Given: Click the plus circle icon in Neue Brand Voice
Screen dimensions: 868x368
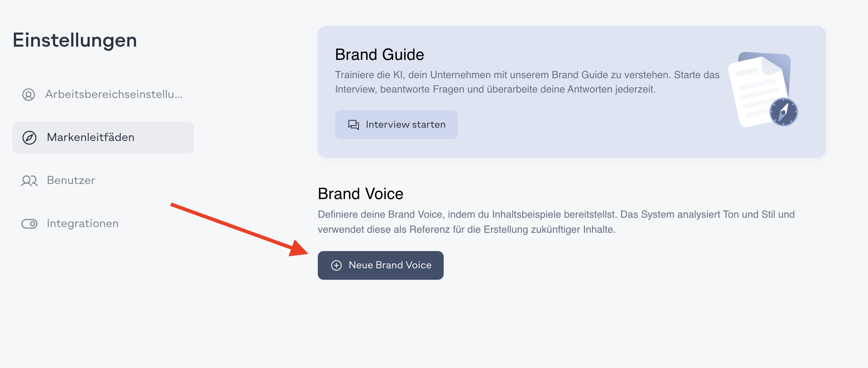Looking at the screenshot, I should pos(336,265).
